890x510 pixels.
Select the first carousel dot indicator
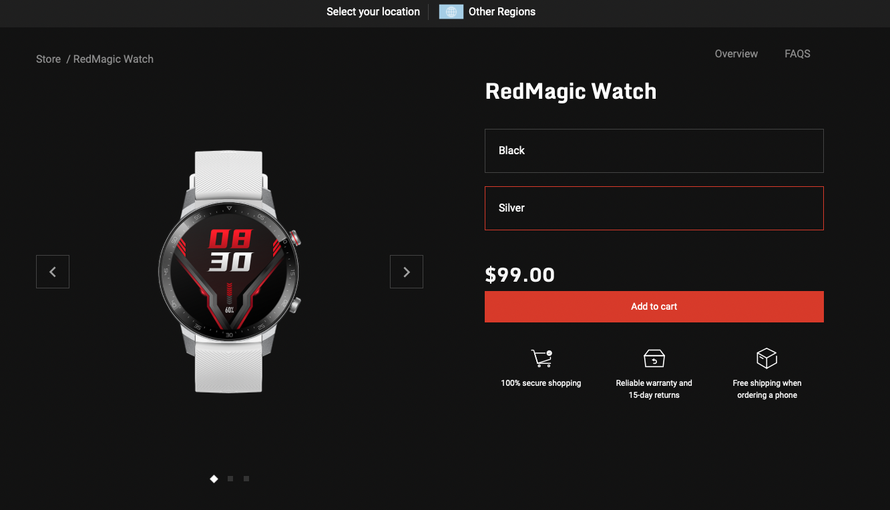pos(214,479)
